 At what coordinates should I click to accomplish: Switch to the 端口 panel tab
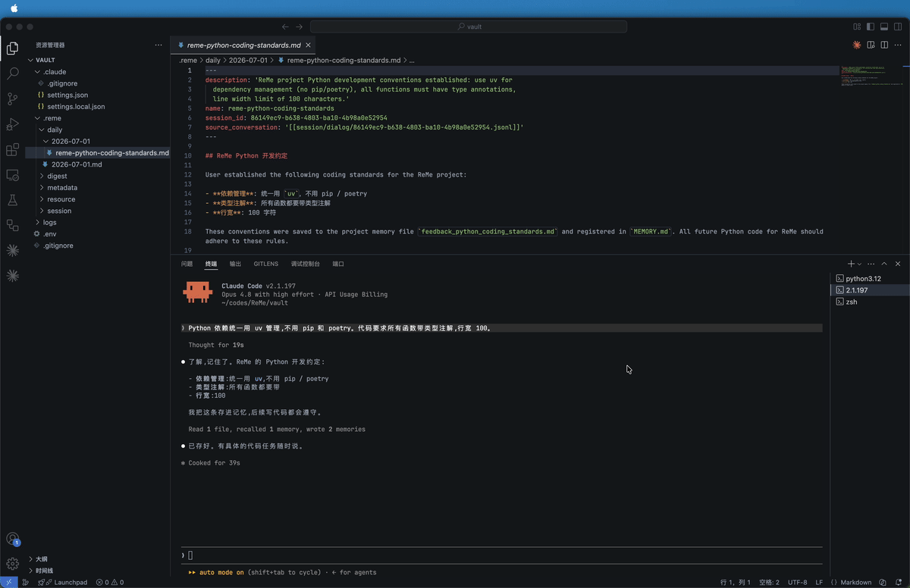(x=338, y=264)
